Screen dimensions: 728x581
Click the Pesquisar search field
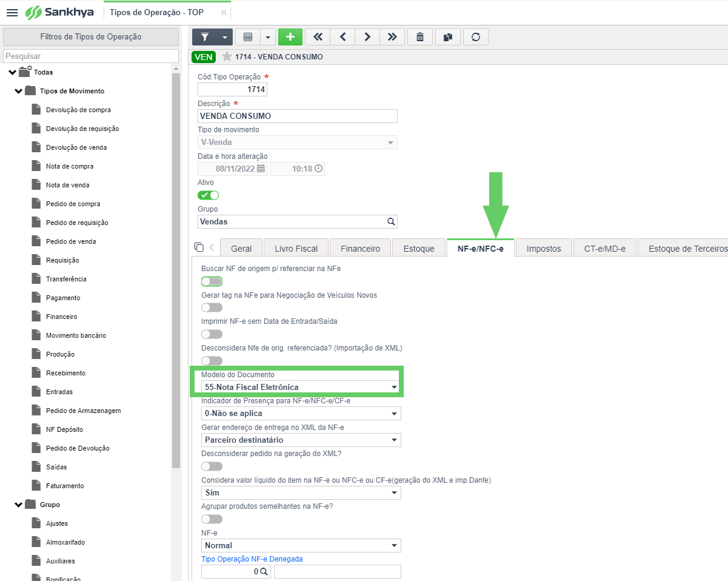click(x=91, y=56)
